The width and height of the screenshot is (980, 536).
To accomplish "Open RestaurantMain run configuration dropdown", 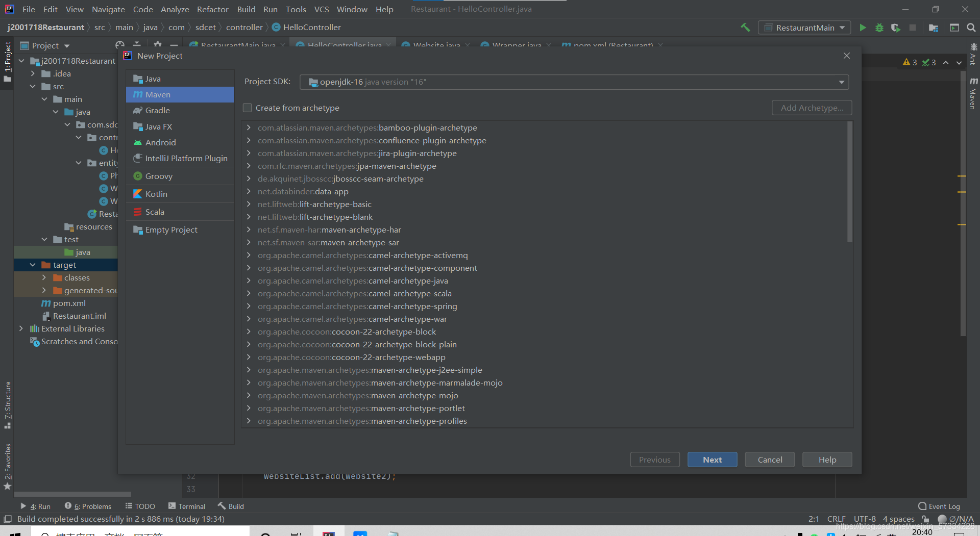I will 804,28.
